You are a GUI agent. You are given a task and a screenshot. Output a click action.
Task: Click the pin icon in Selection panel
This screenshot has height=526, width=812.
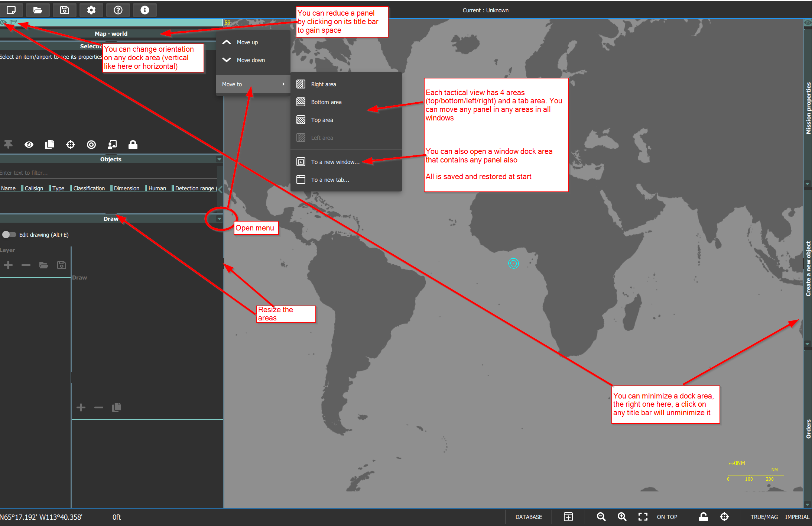(x=8, y=145)
